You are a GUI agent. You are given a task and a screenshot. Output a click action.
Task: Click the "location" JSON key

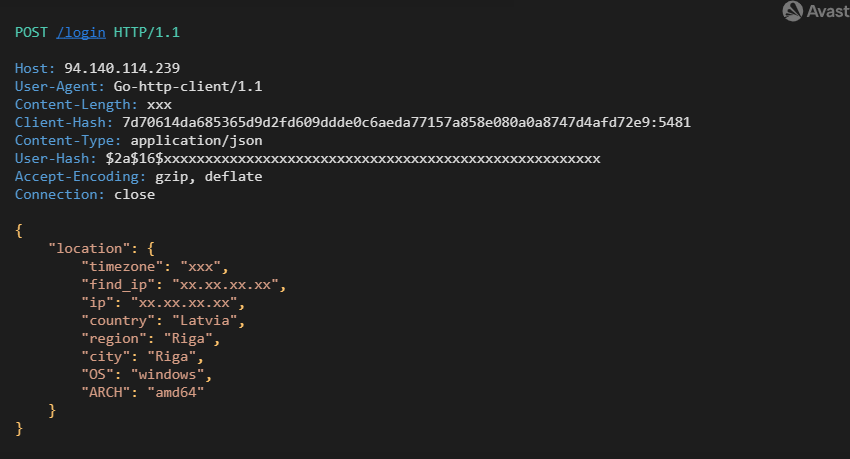click(x=89, y=249)
